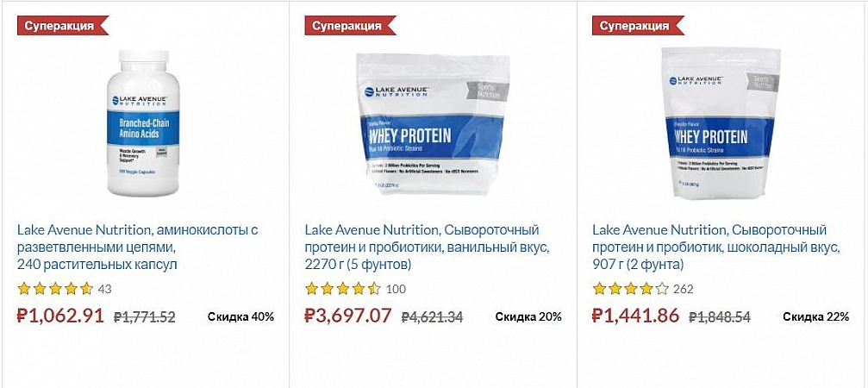The height and width of the screenshot is (388, 868).
Task: Click the ₽1,062.91 sale price
Action: (x=61, y=316)
